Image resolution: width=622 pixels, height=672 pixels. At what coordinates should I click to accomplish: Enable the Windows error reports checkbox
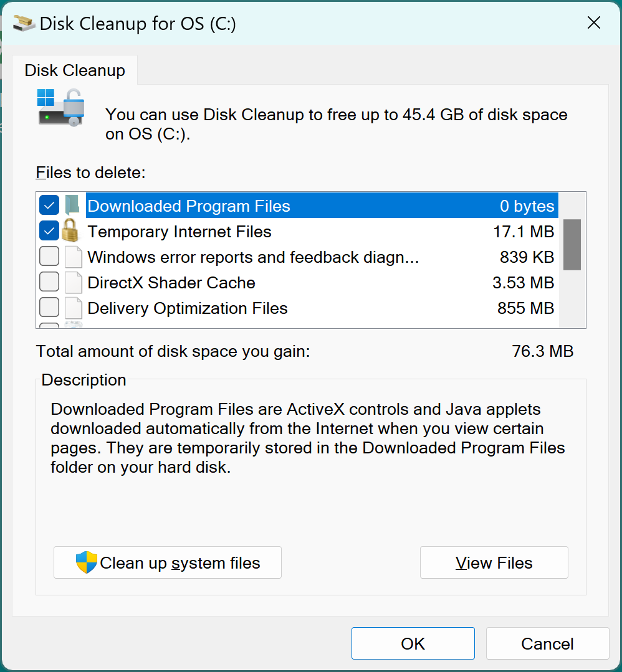pyautogui.click(x=49, y=256)
